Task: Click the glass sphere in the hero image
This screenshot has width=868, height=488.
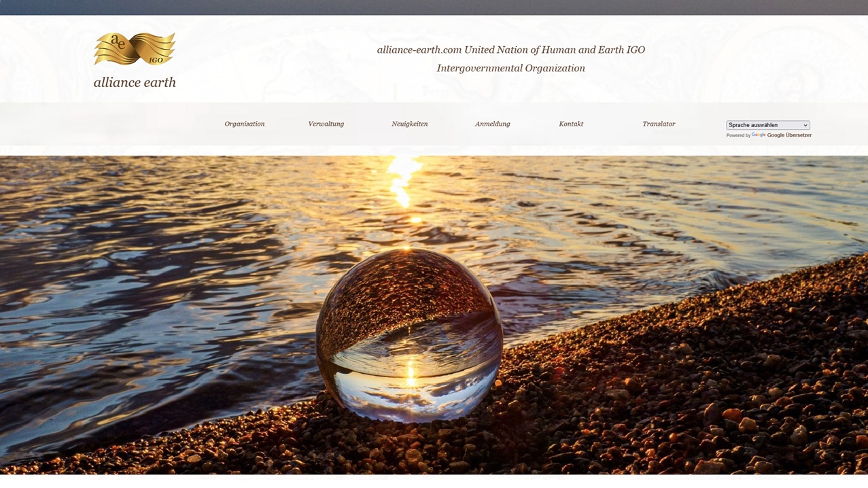Action: (410, 334)
